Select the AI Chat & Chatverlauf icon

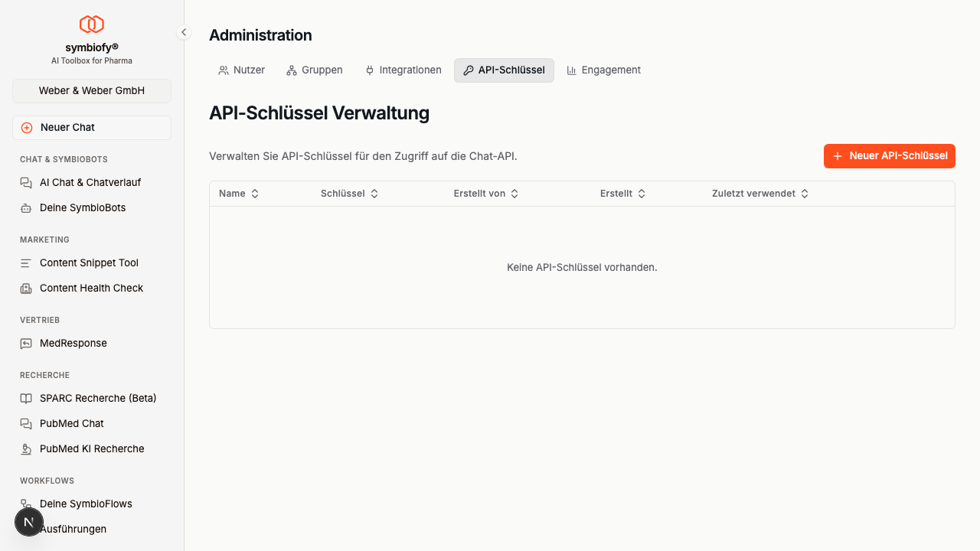25,182
